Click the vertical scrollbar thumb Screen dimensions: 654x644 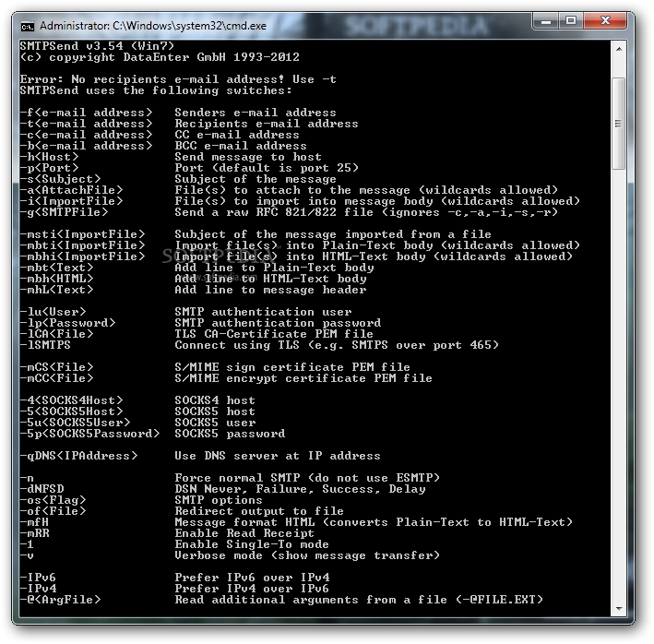(x=619, y=124)
